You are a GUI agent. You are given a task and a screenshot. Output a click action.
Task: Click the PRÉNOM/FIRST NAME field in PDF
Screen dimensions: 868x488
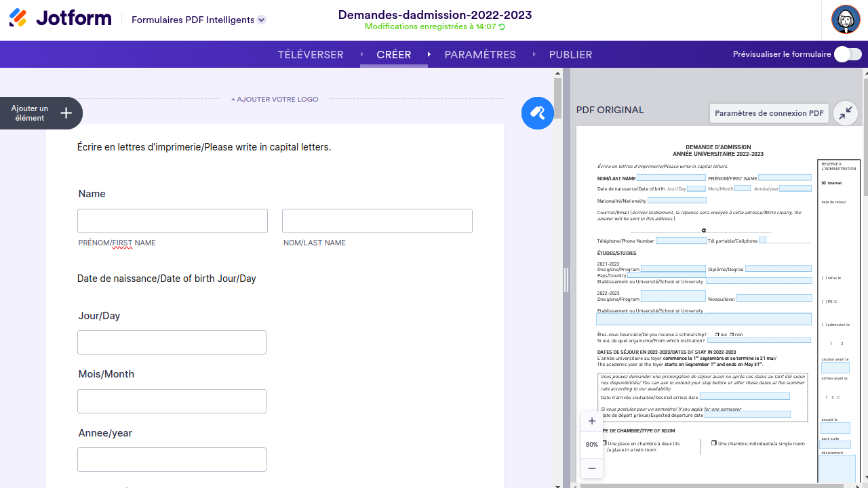785,178
